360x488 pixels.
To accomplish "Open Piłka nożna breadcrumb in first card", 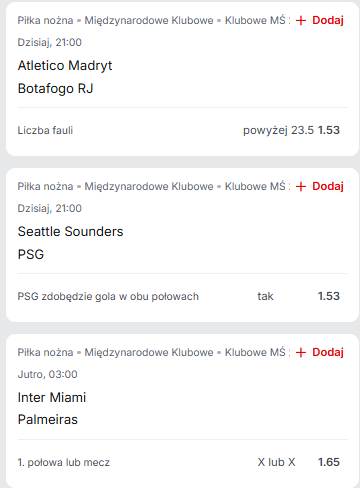I will (45, 20).
